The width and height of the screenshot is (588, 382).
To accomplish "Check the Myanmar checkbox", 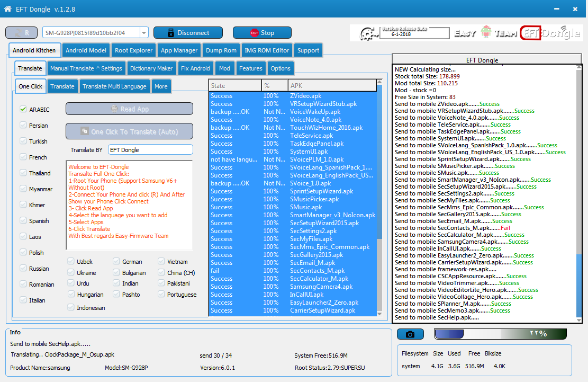I will pyautogui.click(x=23, y=189).
